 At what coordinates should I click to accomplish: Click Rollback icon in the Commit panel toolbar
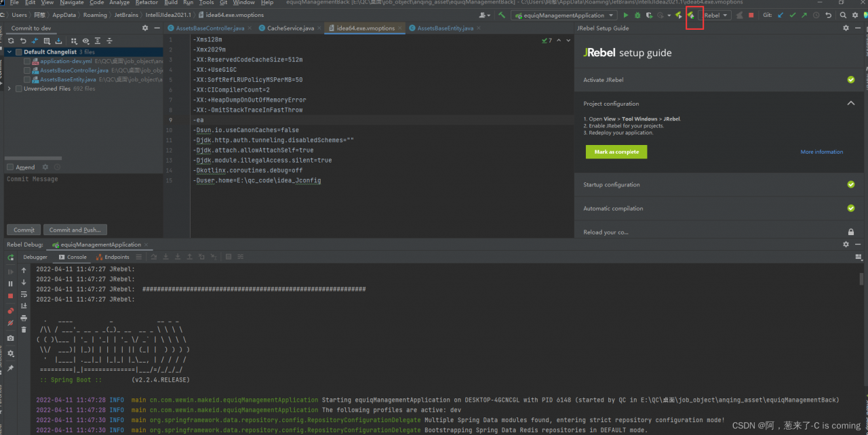[23, 41]
